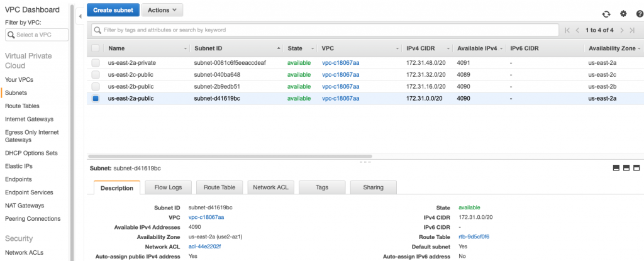Open Elastic IPs in sidebar

click(x=18, y=166)
